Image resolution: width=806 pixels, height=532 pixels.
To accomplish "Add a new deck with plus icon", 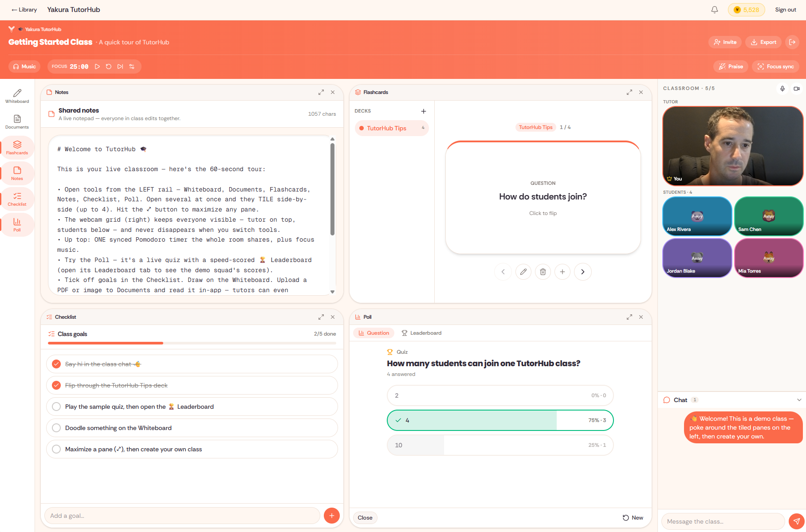I will pos(424,111).
